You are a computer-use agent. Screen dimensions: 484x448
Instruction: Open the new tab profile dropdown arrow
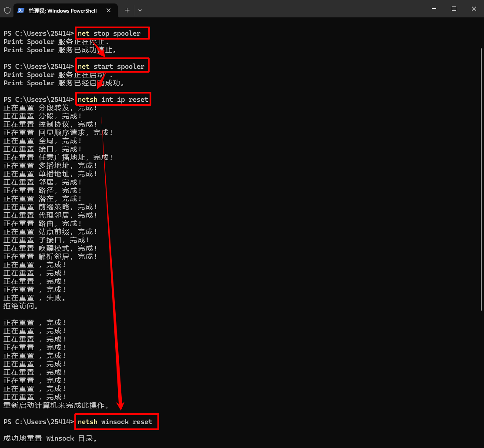(140, 10)
